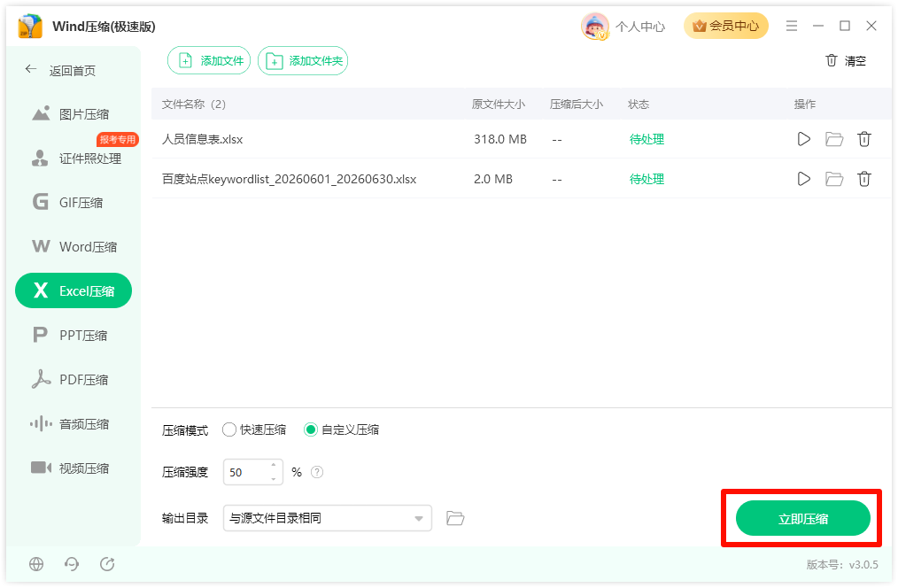Click the user avatar picture

pyautogui.click(x=594, y=27)
